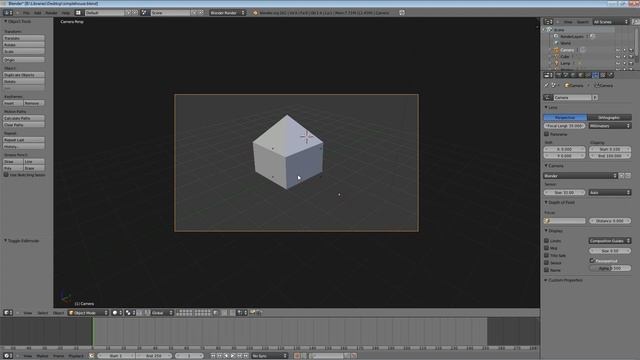Image resolution: width=640 pixels, height=360 pixels.
Task: Select Orthographic lens type
Action: 609,118
